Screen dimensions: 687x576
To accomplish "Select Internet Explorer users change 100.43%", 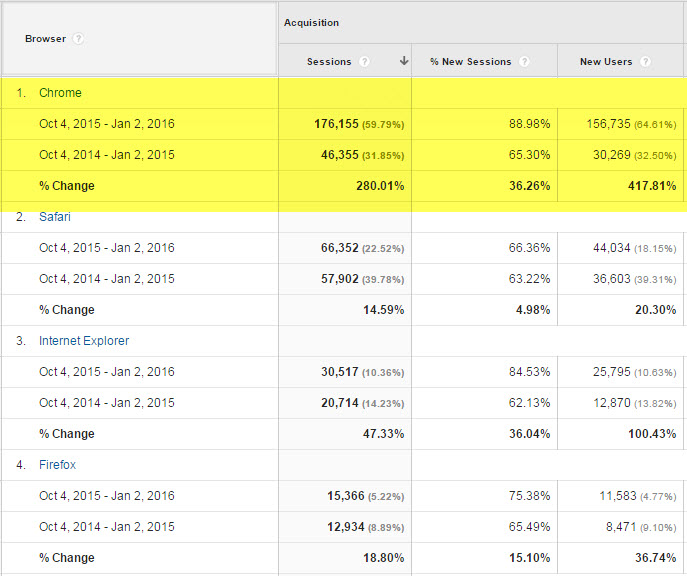I will [x=652, y=434].
